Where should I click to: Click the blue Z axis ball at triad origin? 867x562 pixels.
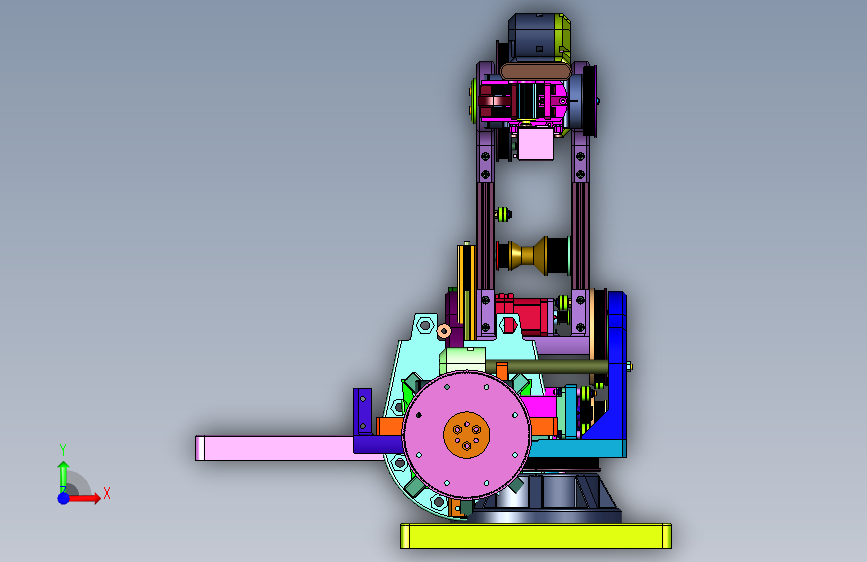click(x=63, y=498)
